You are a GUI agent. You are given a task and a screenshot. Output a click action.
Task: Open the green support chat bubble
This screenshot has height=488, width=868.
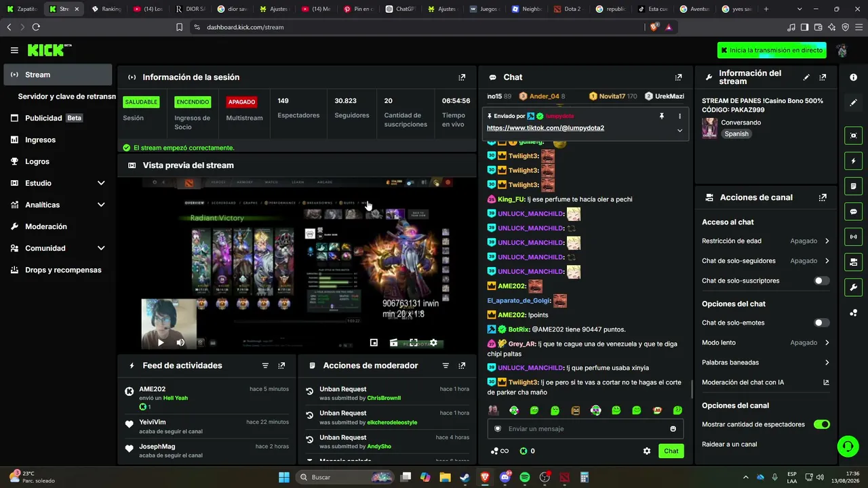848,446
